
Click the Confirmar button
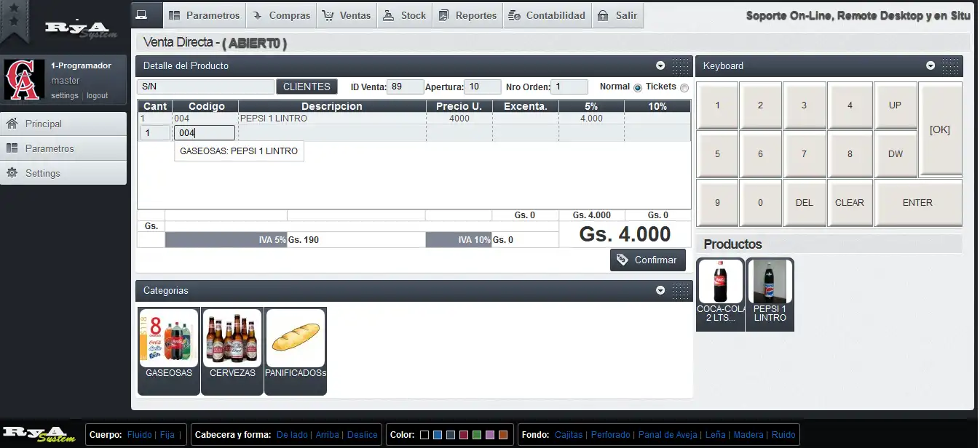tap(648, 260)
